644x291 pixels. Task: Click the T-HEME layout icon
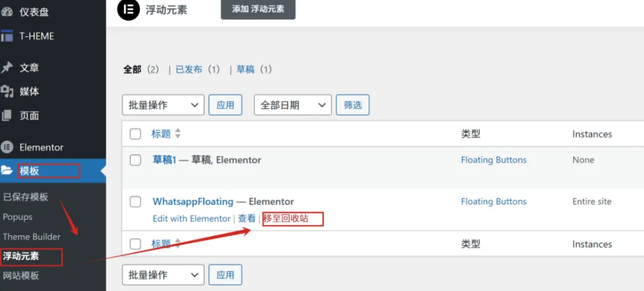point(7,36)
